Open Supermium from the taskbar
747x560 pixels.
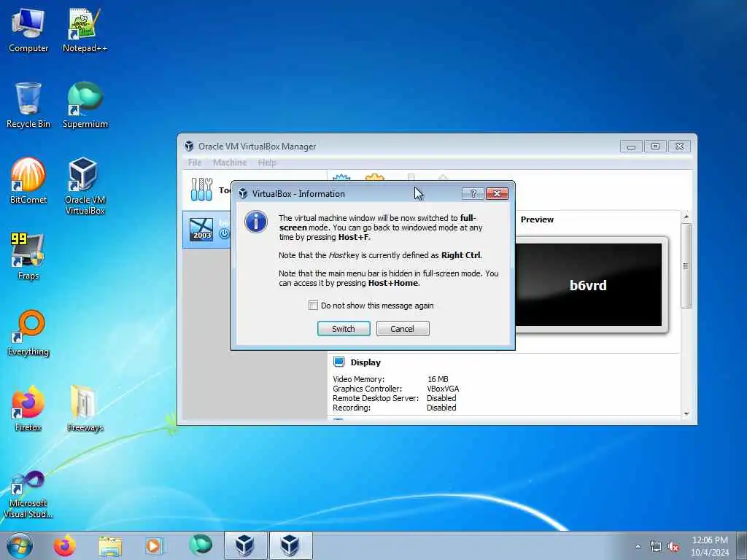[x=201, y=545]
